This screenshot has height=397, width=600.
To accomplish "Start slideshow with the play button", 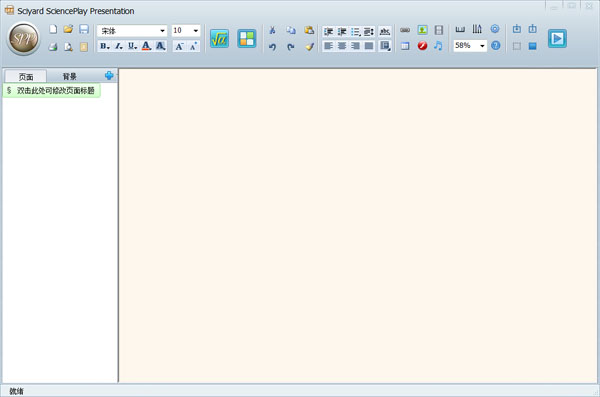I will pos(557,39).
